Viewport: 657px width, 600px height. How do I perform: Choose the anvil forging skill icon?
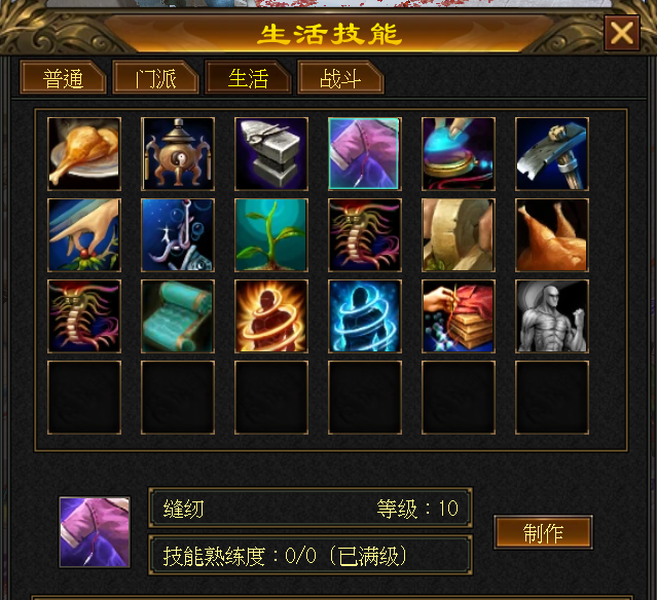(x=271, y=154)
